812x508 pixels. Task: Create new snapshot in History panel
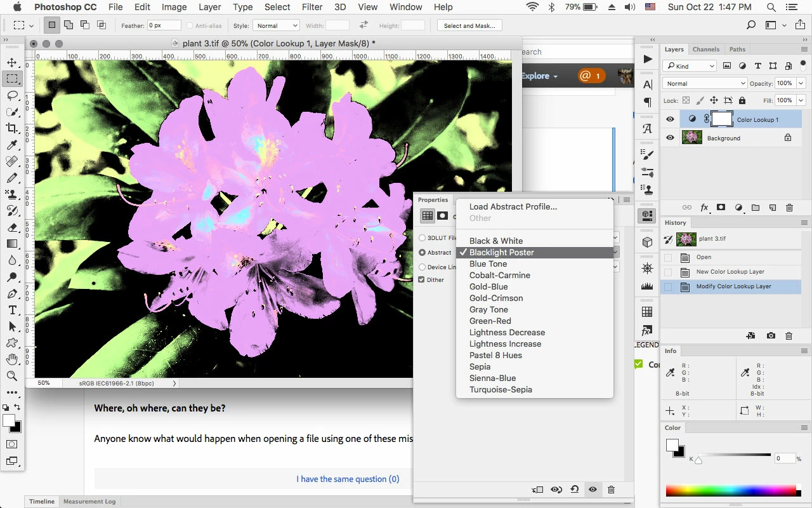click(771, 336)
